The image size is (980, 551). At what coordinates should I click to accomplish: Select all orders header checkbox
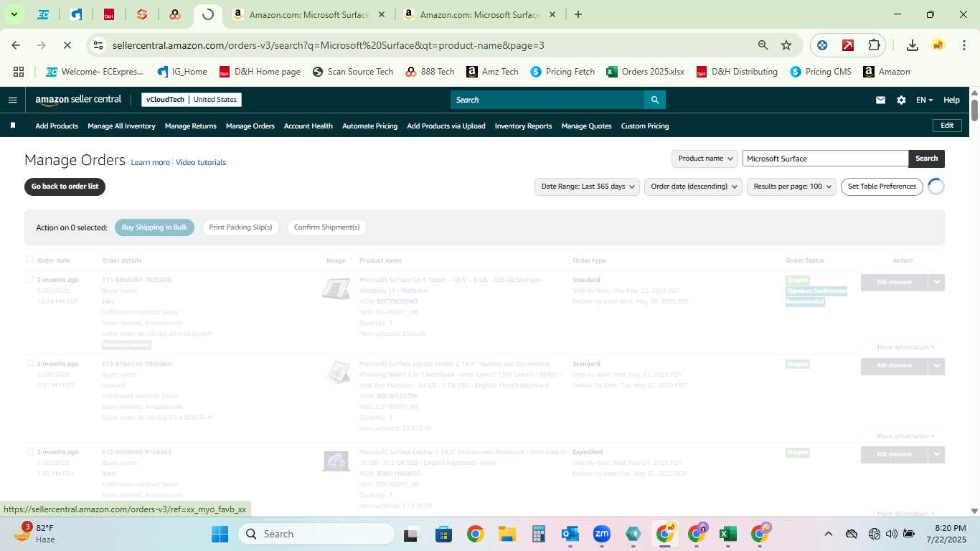(x=30, y=260)
